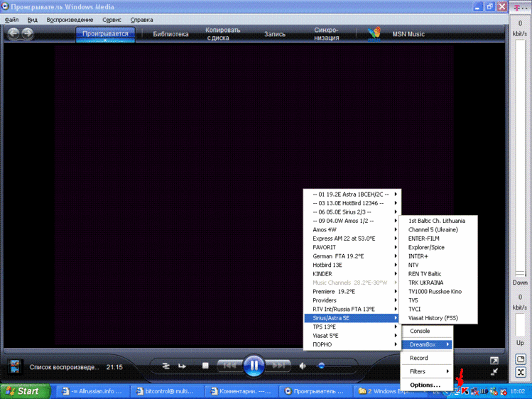Open the Копировать с диска tab

(222, 34)
